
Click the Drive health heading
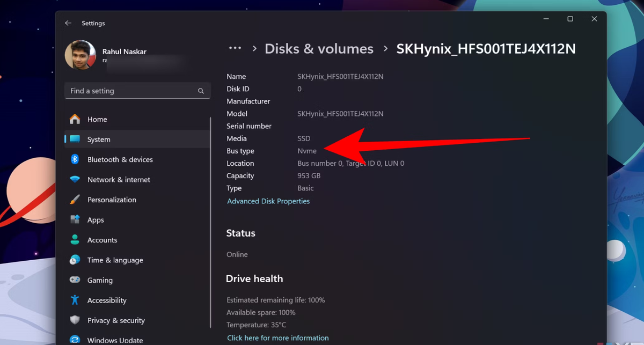(254, 279)
